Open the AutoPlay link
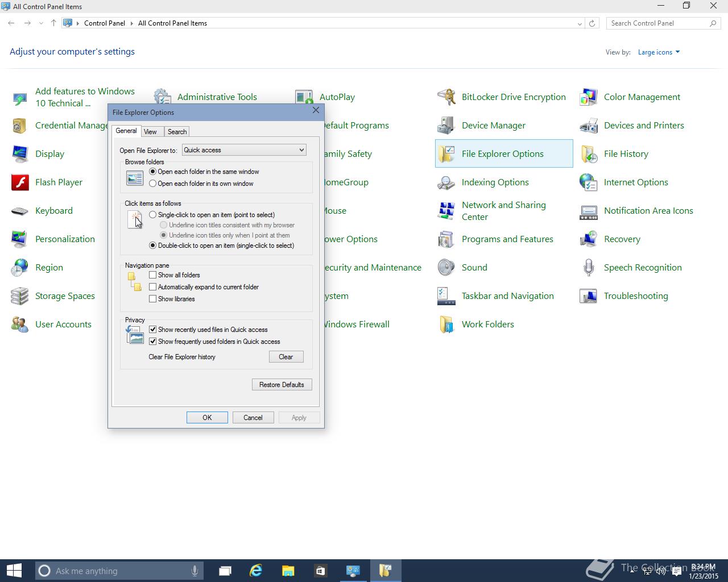This screenshot has height=582, width=728. coord(337,97)
